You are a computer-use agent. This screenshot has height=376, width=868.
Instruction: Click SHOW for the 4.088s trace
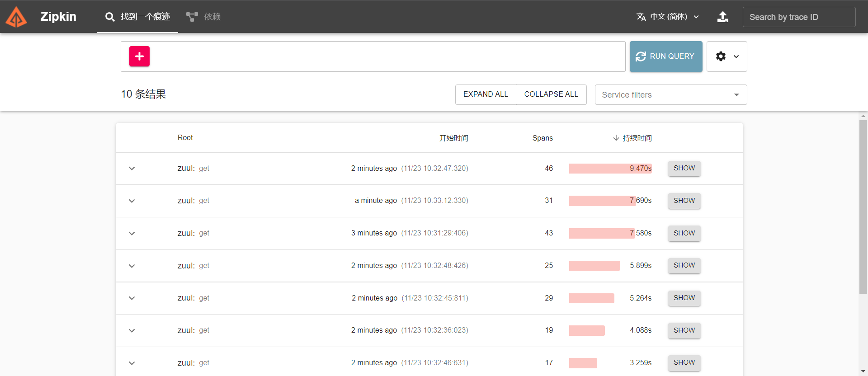tap(684, 330)
